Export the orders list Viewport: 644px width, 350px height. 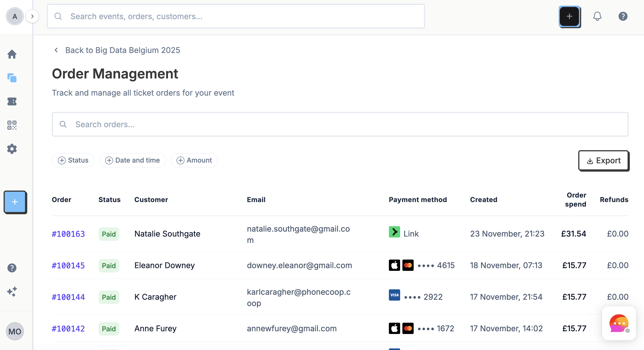click(x=603, y=161)
